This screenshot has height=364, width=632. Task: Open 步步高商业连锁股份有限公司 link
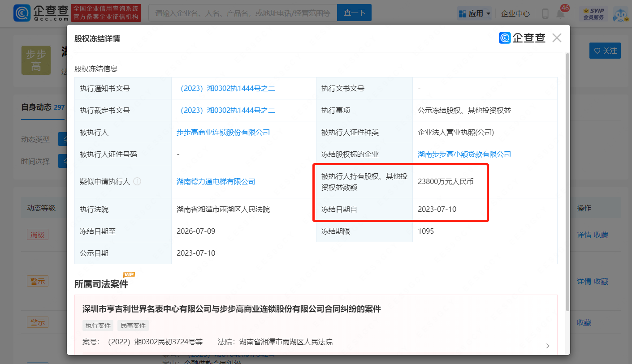(223, 133)
